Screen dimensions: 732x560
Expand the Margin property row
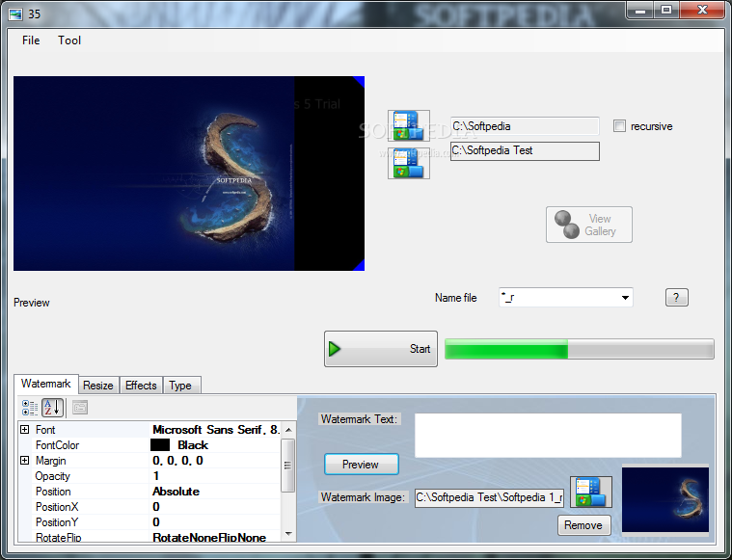tap(25, 460)
